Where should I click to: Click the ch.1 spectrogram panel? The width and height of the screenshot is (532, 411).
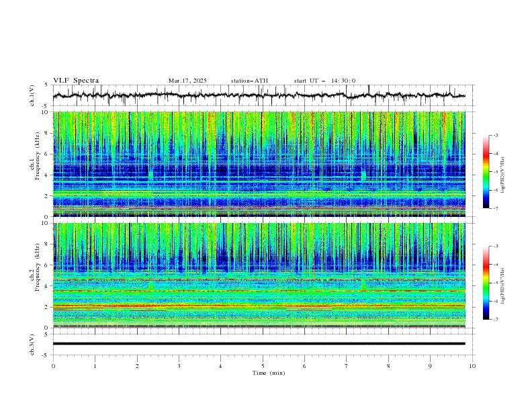[x=259, y=164]
